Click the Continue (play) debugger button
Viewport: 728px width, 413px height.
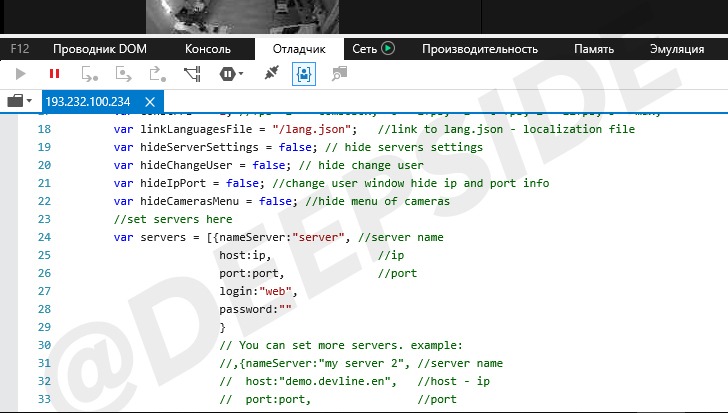[x=21, y=74]
